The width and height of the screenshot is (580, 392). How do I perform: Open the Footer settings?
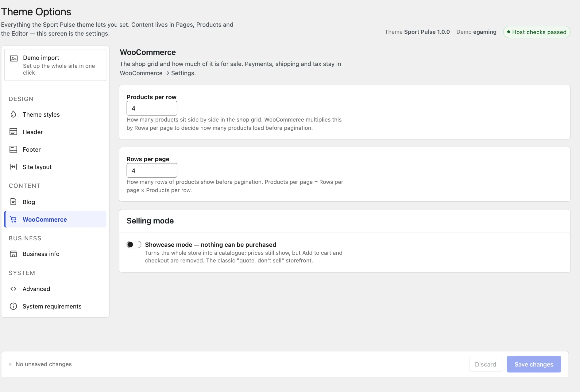55,149
